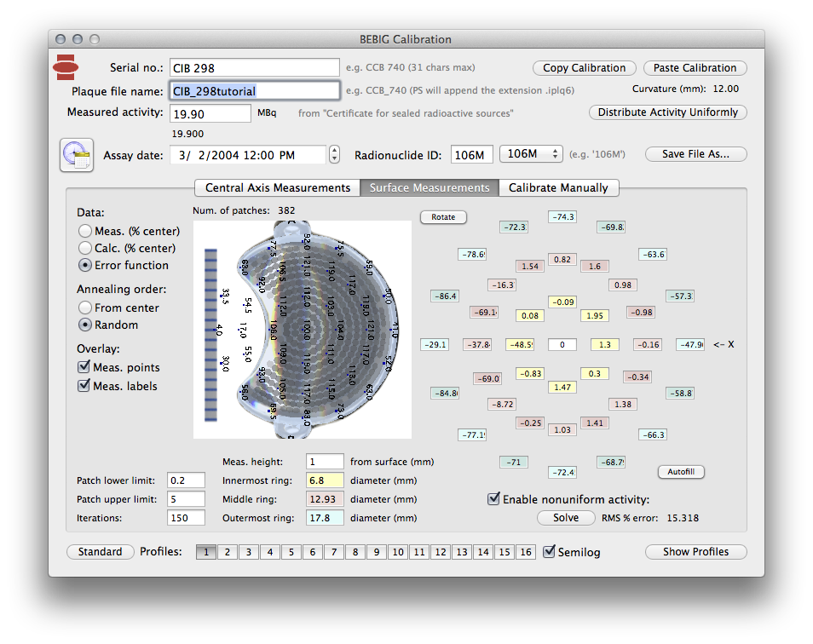Toggle the Semilog checkbox
The height and width of the screenshot is (644, 813).
(550, 552)
